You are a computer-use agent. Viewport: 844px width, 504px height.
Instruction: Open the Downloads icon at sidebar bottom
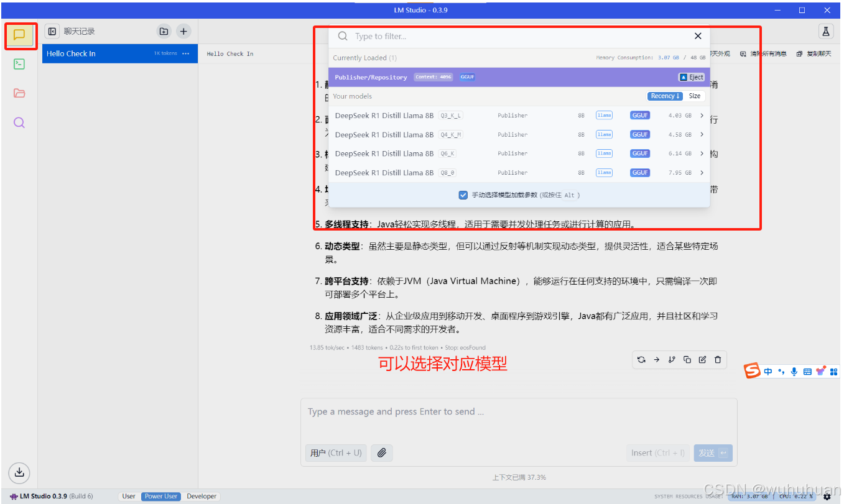19,472
